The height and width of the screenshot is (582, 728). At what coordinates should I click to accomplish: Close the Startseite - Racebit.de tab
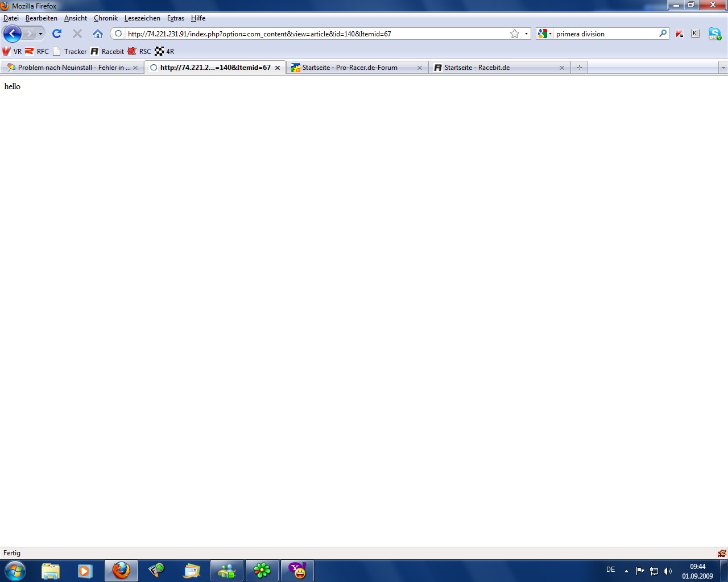tap(562, 68)
